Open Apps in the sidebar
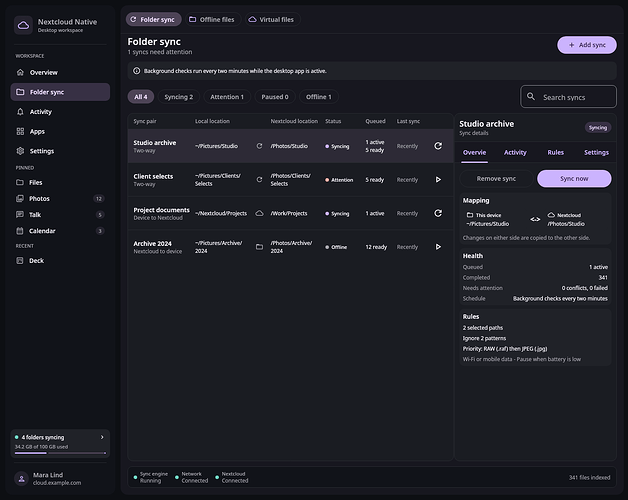The image size is (628, 500). pyautogui.click(x=60, y=131)
